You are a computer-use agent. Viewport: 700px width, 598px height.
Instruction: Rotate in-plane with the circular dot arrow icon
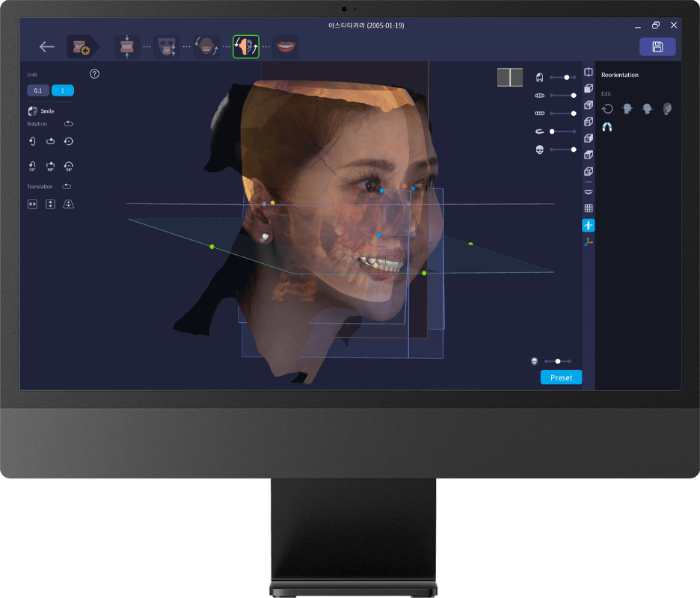point(68,141)
